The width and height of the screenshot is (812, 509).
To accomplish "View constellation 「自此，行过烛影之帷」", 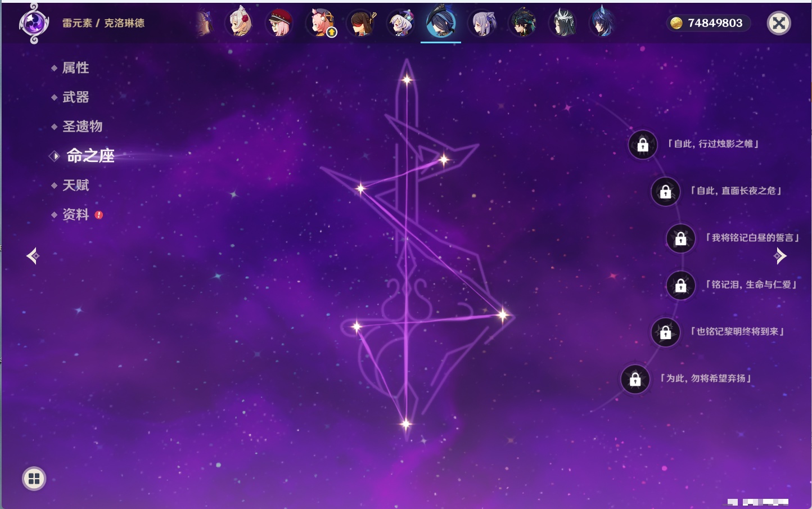I will (x=713, y=144).
